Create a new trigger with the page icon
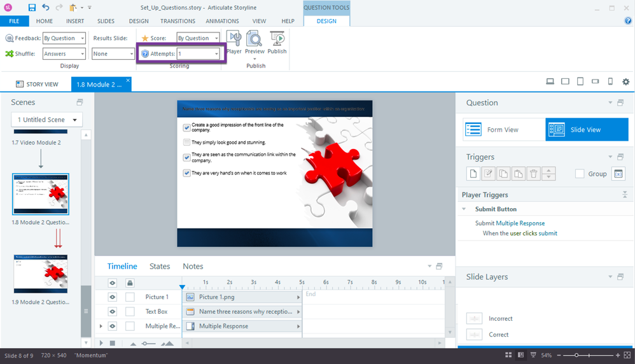This screenshot has height=364, width=635. [473, 174]
